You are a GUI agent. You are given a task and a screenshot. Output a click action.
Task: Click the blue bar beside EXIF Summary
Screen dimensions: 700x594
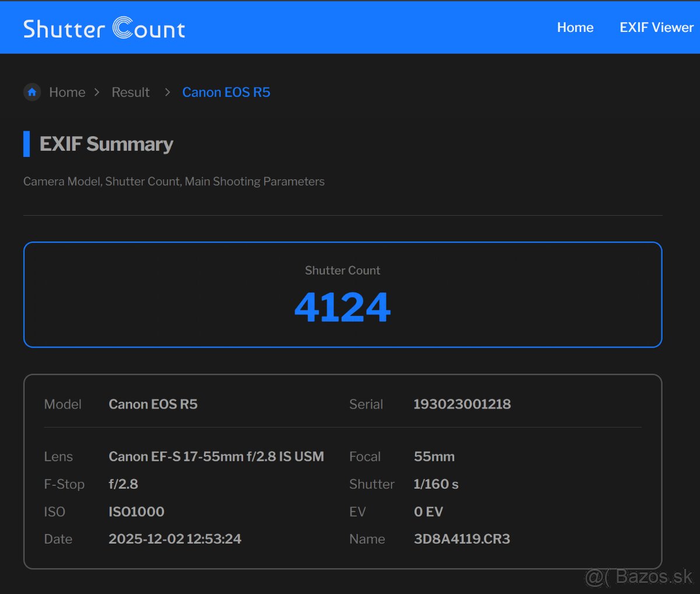pyautogui.click(x=26, y=144)
